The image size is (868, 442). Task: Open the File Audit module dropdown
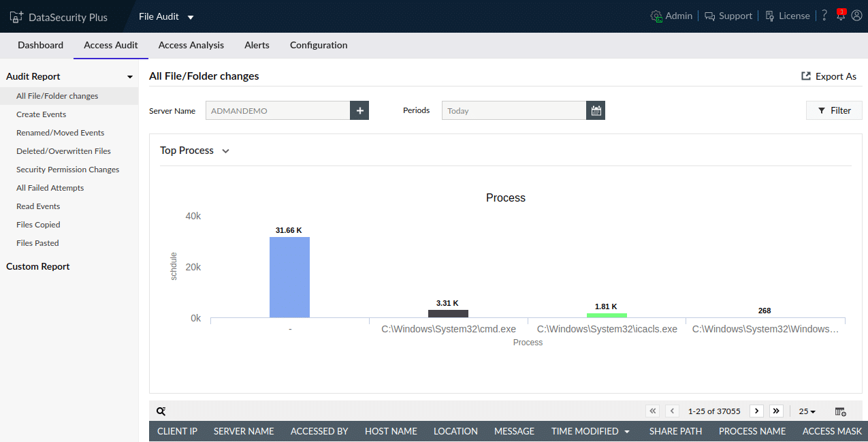pos(166,16)
